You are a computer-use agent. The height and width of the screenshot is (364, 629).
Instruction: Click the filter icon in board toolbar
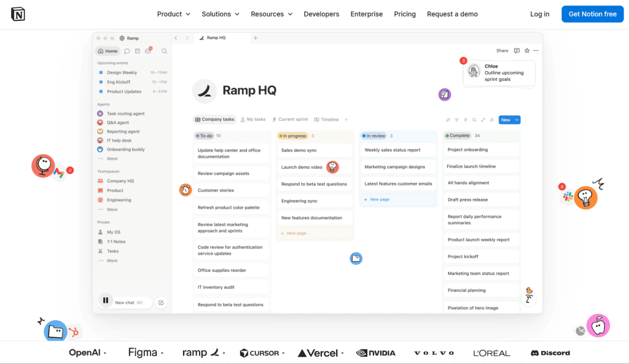click(456, 120)
